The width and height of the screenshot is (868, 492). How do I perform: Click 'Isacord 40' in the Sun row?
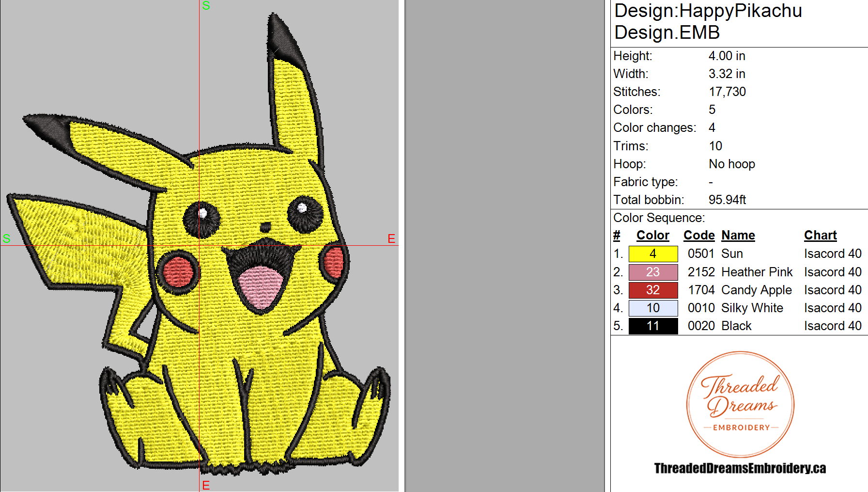point(833,254)
